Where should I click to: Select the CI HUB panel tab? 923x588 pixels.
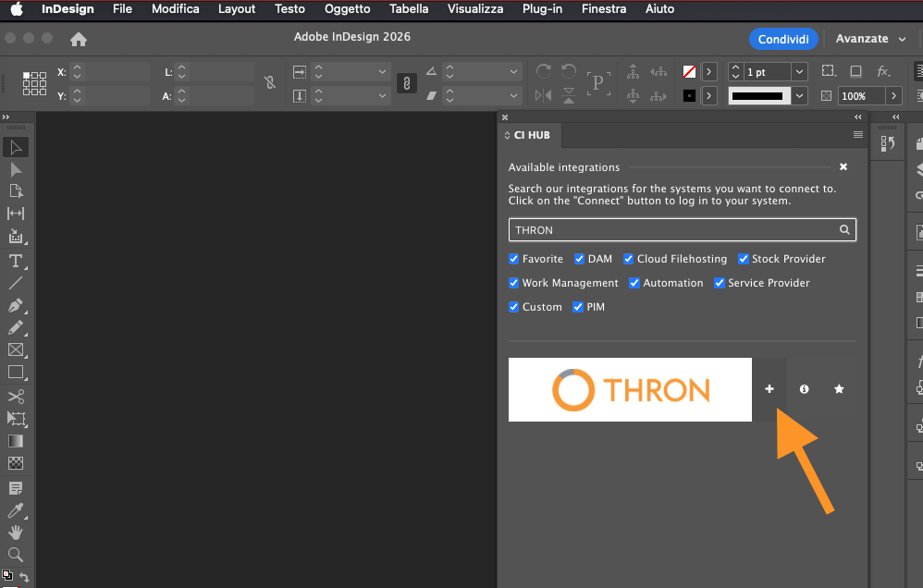tap(528, 135)
